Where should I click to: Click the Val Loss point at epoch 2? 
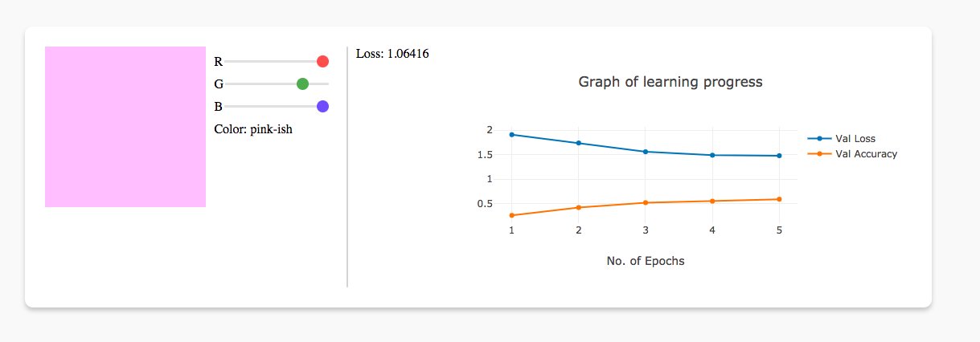[x=578, y=143]
